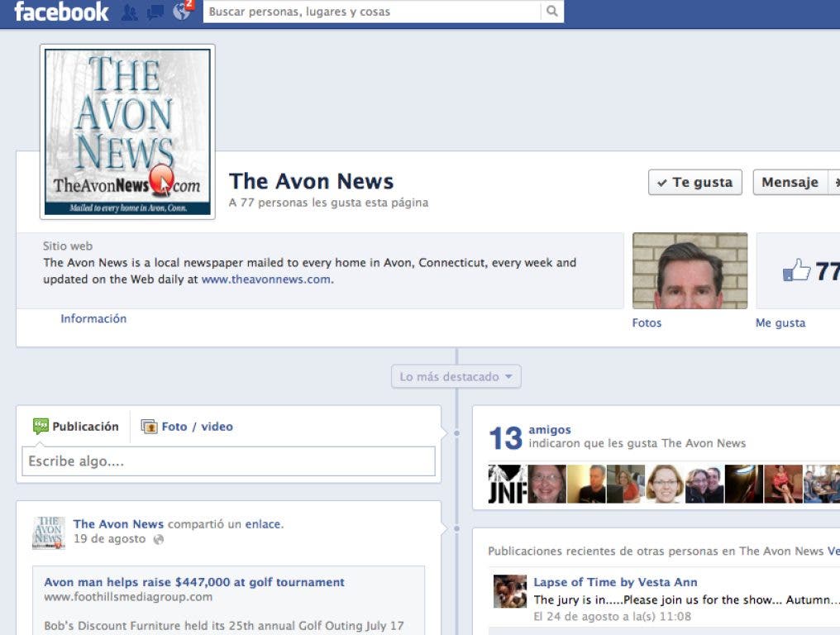Click the search people and places field

click(x=372, y=12)
